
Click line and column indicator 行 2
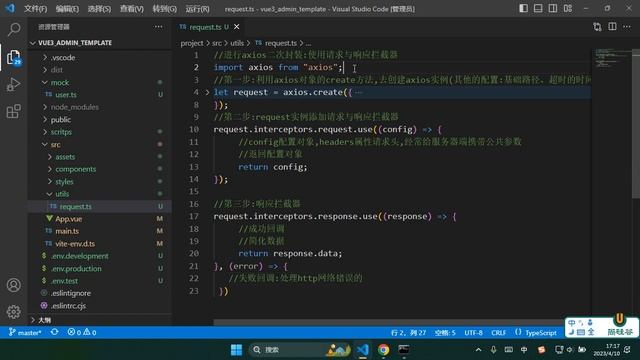click(408, 333)
